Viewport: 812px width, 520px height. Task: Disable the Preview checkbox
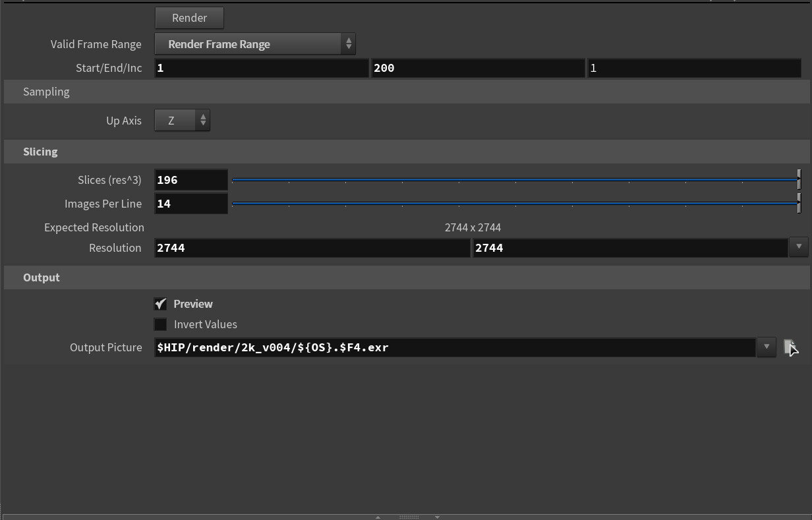click(160, 304)
